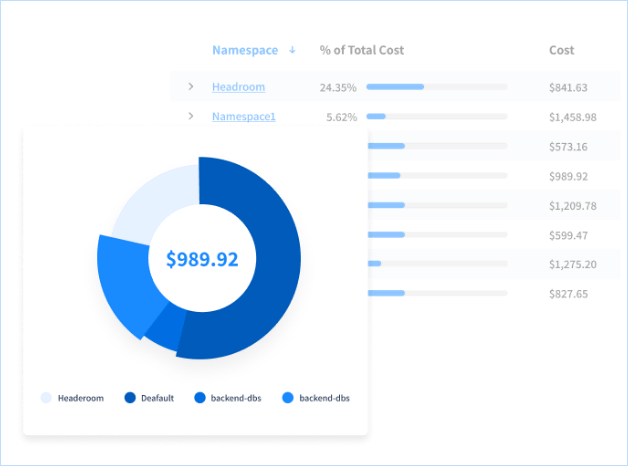Click the $989.92 total in donut center

202,260
